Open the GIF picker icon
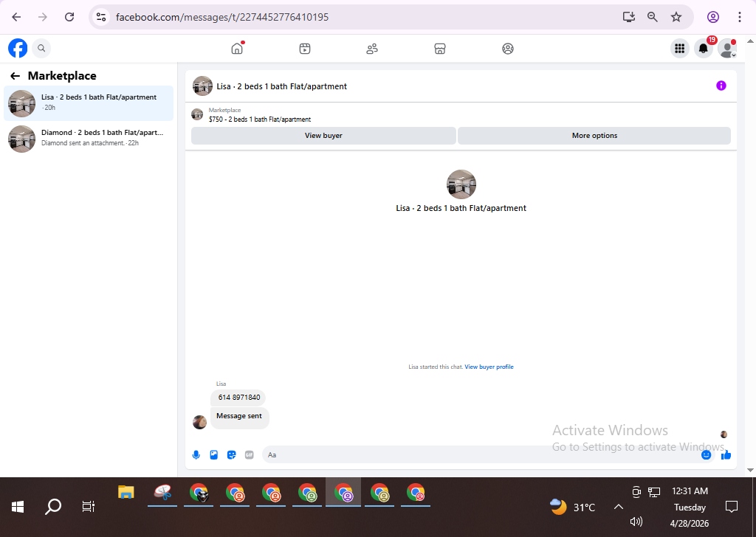This screenshot has height=537, width=756. 250,454
